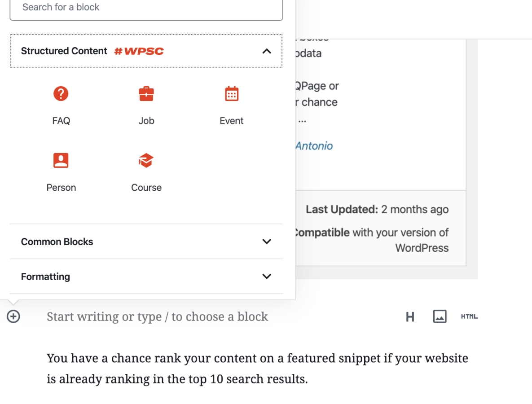Insert a custom HTML block
The height and width of the screenshot is (404, 532).
(x=469, y=316)
